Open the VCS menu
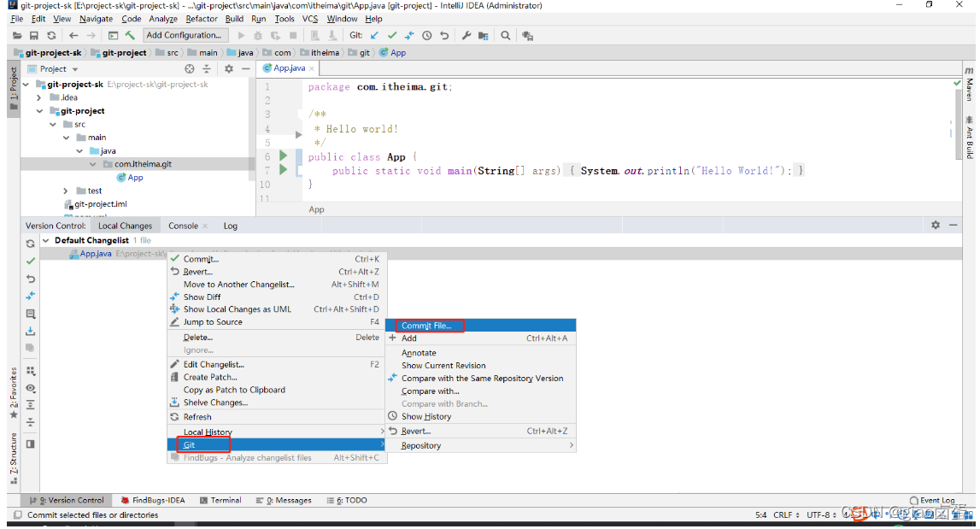Screen dimensions: 980x529 pyautogui.click(x=310, y=19)
